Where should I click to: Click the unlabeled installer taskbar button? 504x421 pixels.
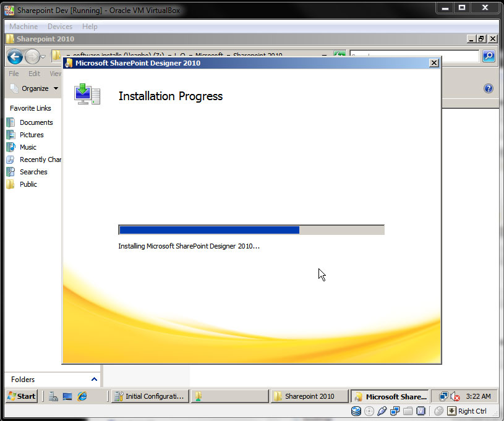[x=229, y=396]
